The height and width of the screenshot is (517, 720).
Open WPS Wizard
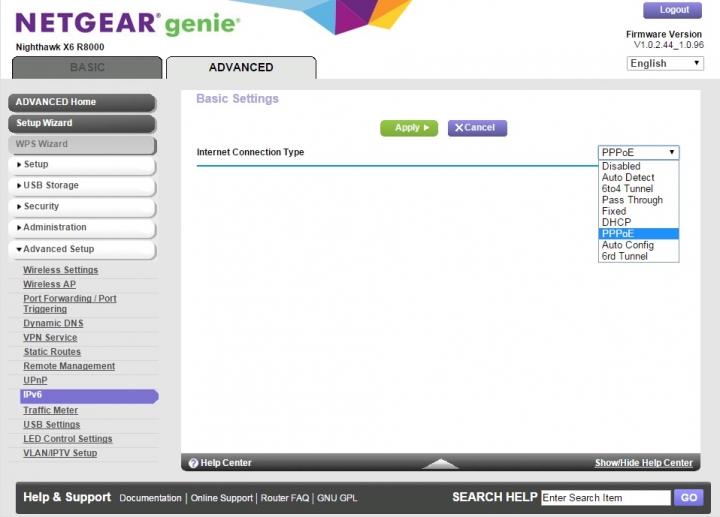click(x=82, y=144)
